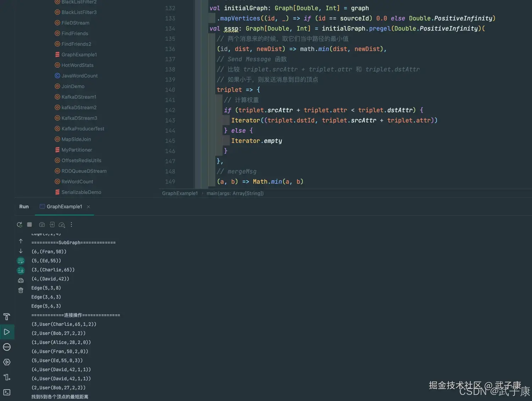This screenshot has width=532, height=401.
Task: Print the console output
Action: [x=21, y=280]
